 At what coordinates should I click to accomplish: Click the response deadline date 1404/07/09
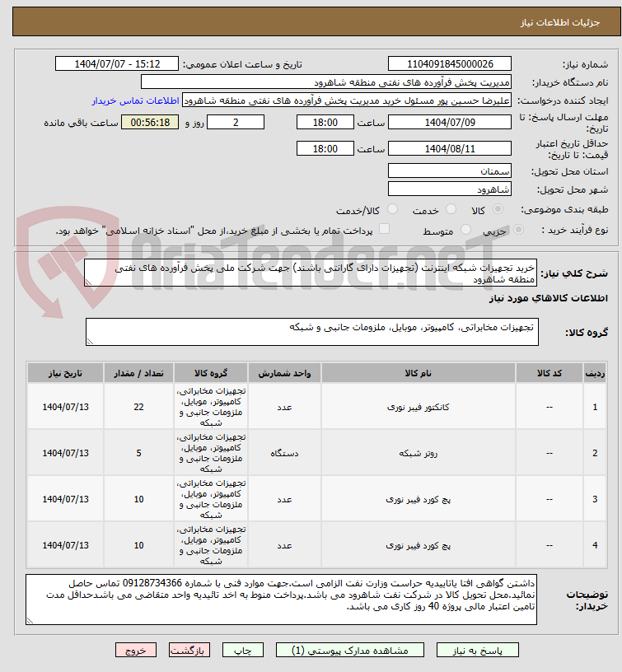coord(450,122)
